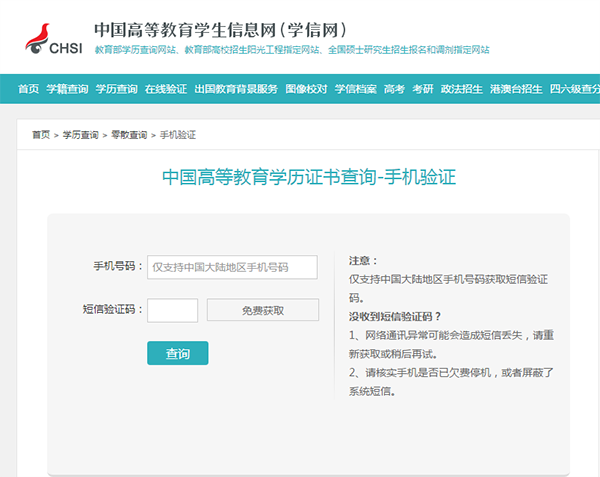
Task: Click the 免费获取 button
Action: coord(263,310)
